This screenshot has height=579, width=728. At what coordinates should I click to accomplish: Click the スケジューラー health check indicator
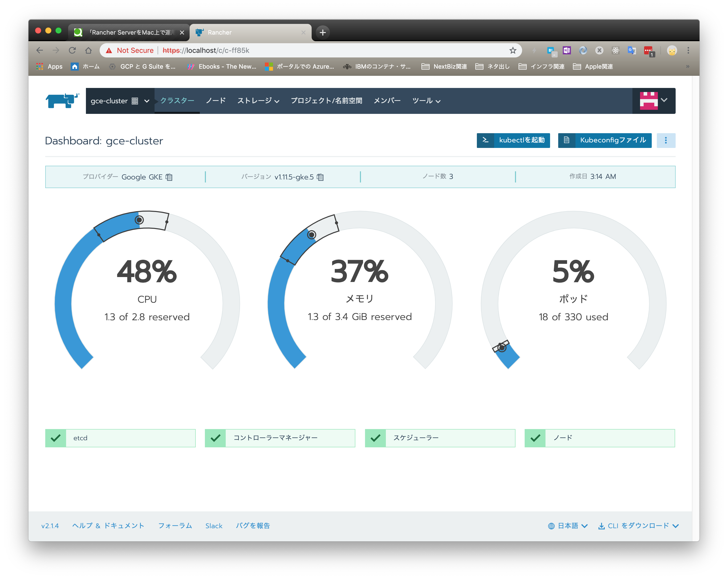click(x=375, y=438)
